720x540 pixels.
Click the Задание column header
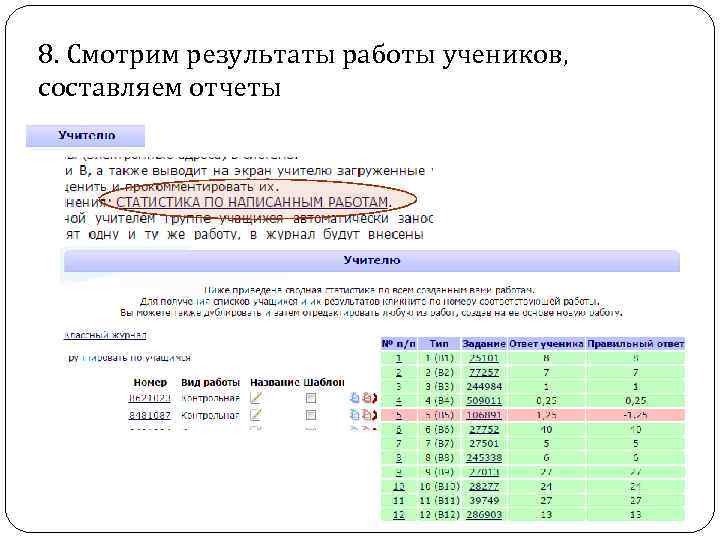coord(484,344)
